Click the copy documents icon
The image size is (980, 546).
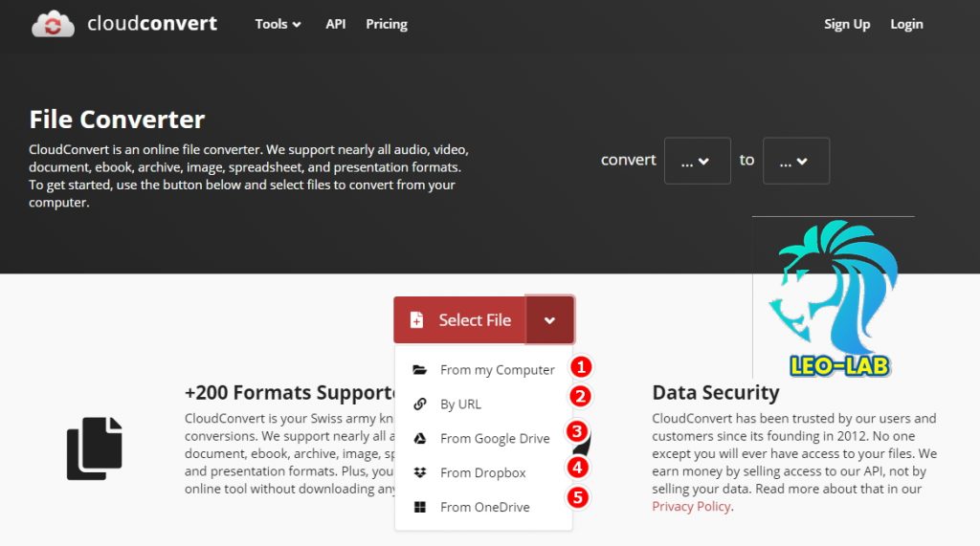click(x=95, y=448)
